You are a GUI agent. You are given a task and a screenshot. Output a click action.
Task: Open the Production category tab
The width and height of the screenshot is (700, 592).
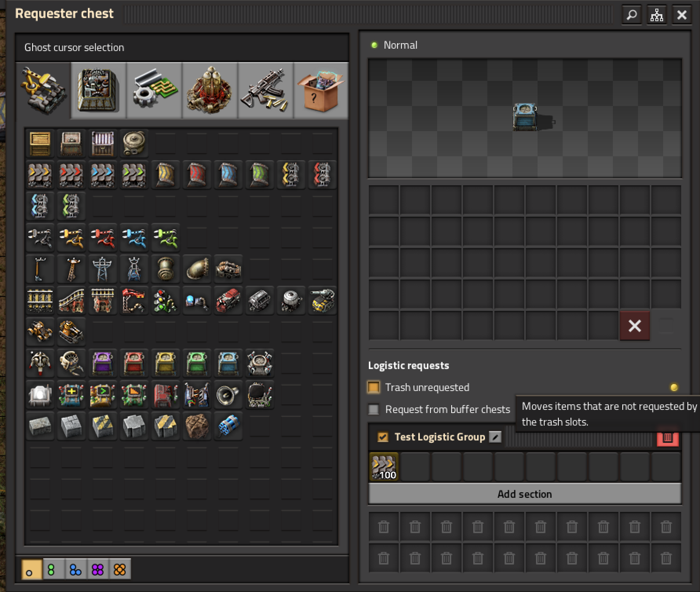click(x=99, y=90)
